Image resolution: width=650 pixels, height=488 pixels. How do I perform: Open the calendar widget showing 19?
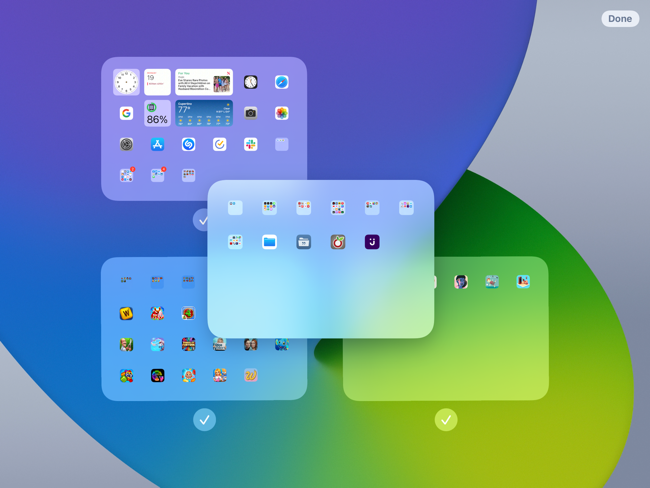pyautogui.click(x=157, y=82)
